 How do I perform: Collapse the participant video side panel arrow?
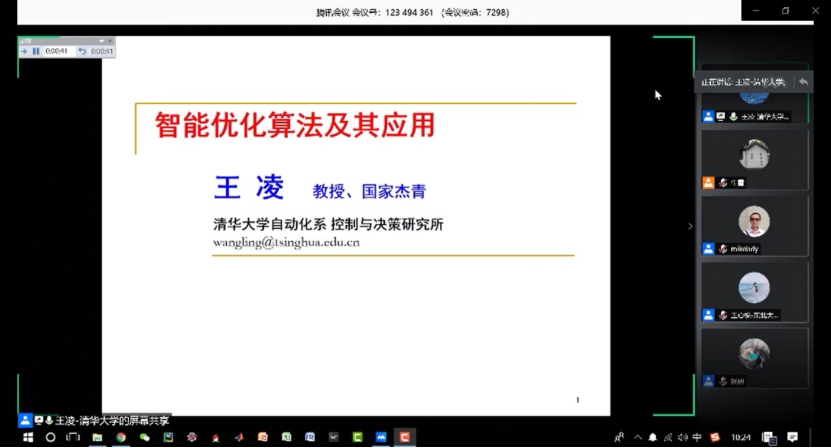pos(690,226)
